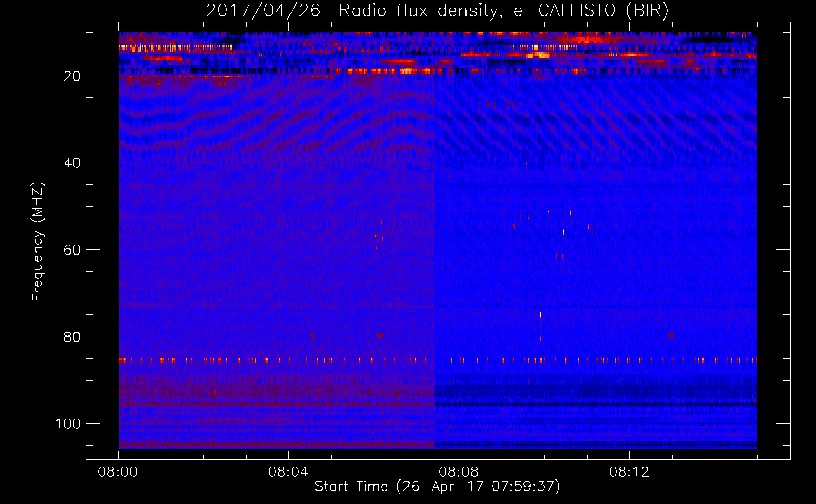Click the '60' frequency tick label
Viewport: 816px width, 504px height.
73,250
